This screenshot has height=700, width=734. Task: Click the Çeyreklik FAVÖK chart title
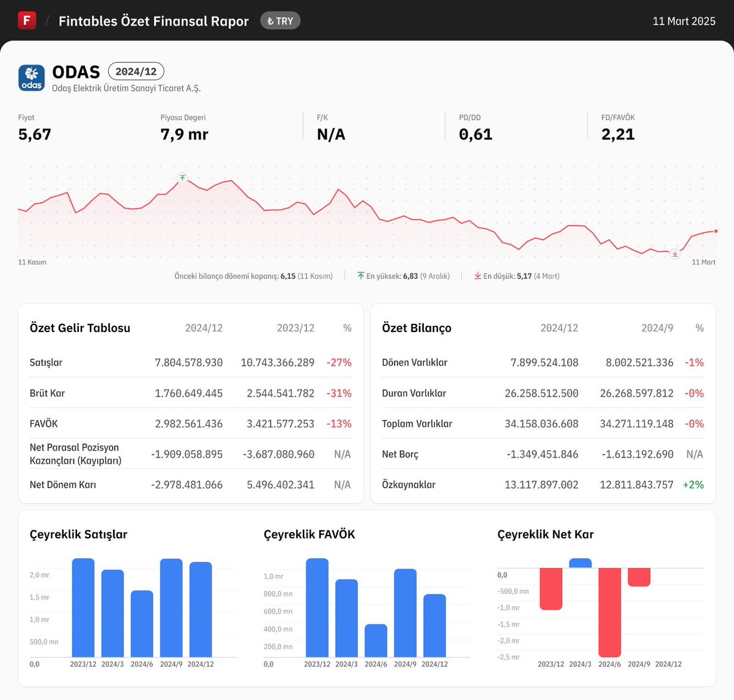tap(310, 534)
